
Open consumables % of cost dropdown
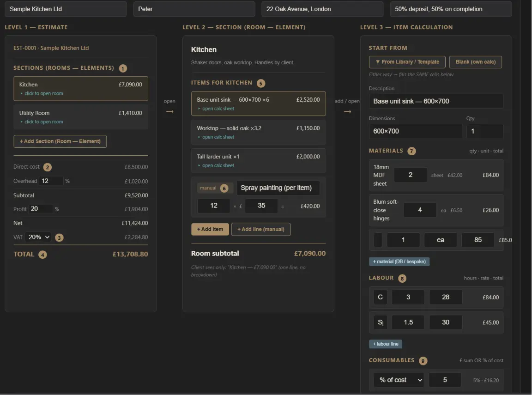click(x=399, y=380)
